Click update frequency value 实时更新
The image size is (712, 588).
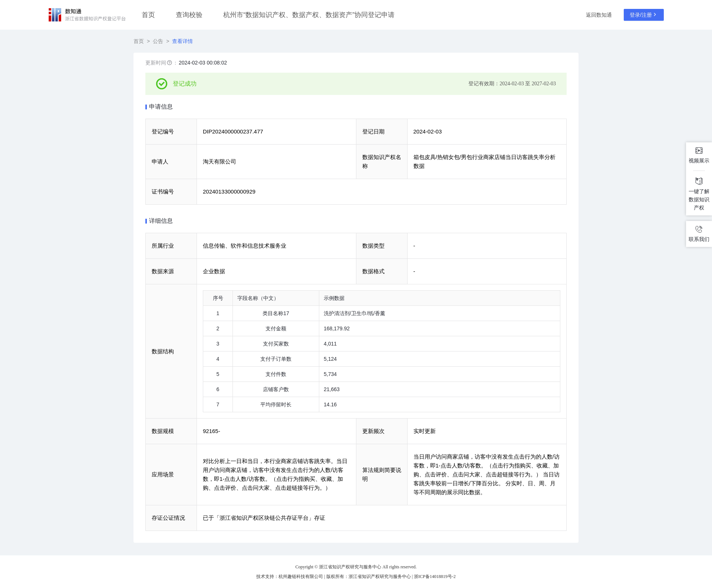(425, 431)
